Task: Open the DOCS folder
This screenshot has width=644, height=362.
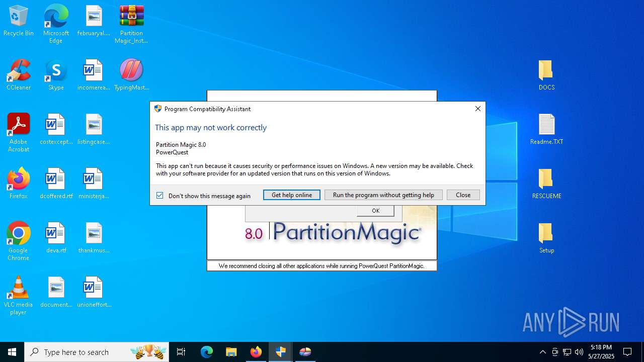Action: click(x=546, y=75)
